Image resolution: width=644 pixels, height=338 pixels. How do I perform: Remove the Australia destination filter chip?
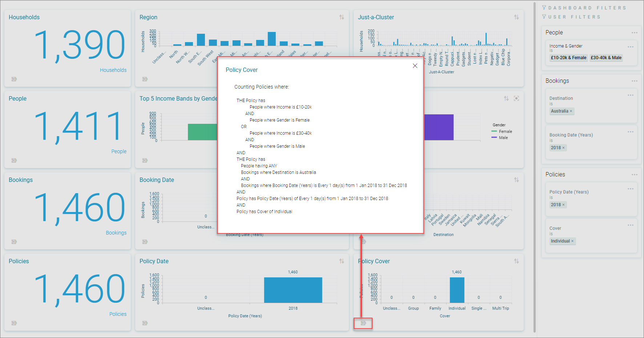click(x=571, y=111)
